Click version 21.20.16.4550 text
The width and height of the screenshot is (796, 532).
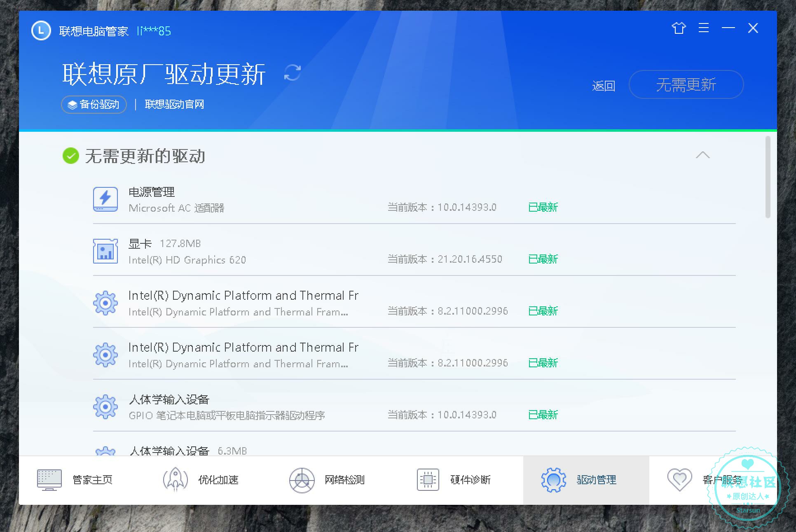pyautogui.click(x=470, y=259)
